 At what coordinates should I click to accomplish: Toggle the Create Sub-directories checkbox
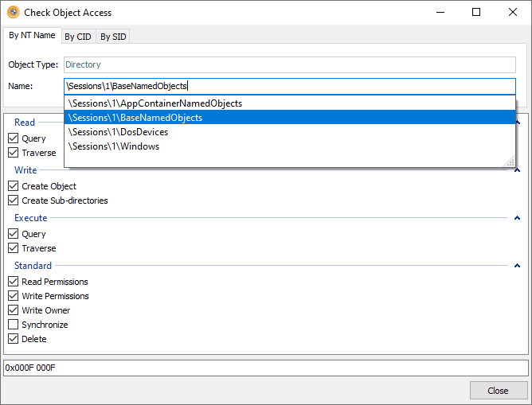coord(13,201)
